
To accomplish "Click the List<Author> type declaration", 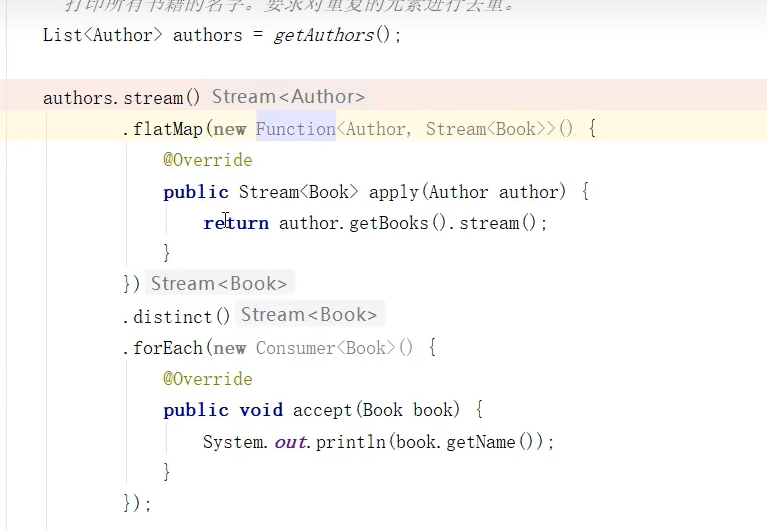I will point(102,35).
